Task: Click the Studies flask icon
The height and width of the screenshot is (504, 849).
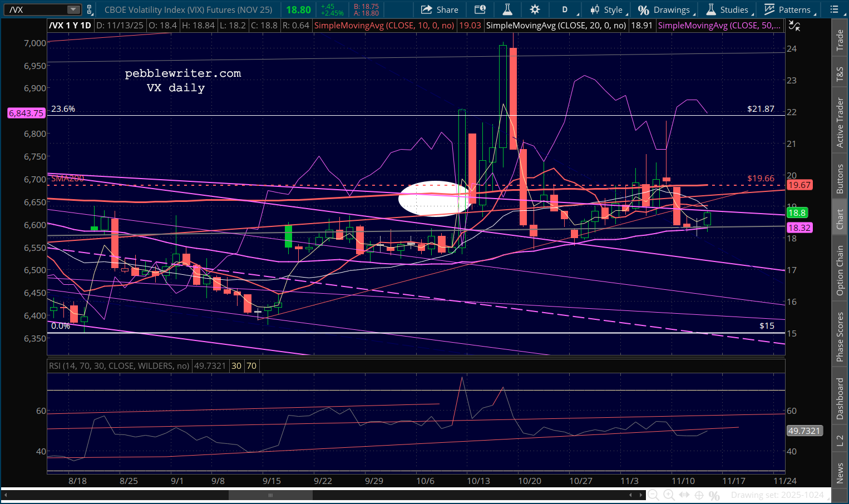Action: (x=711, y=9)
